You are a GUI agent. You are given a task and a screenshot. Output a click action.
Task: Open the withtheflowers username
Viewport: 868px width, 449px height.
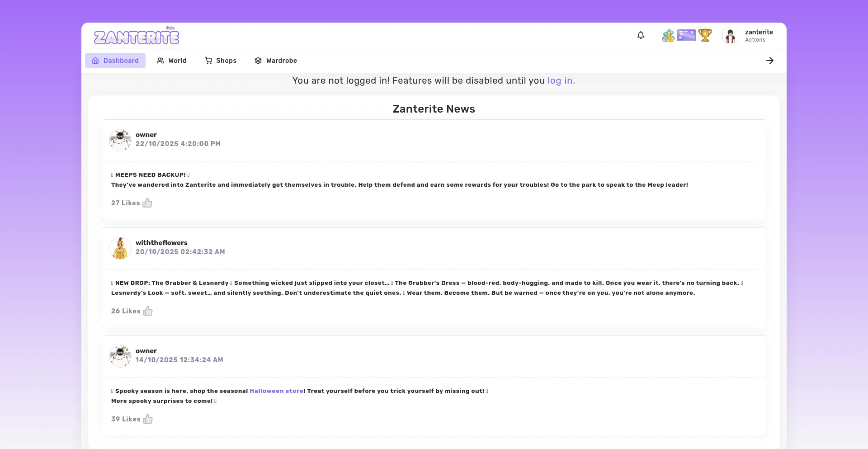tap(161, 243)
